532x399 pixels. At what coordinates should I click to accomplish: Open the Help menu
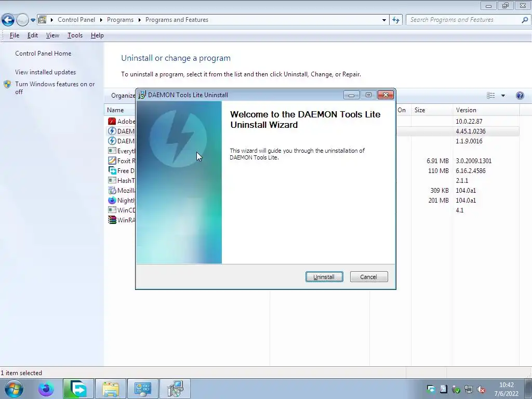97,35
